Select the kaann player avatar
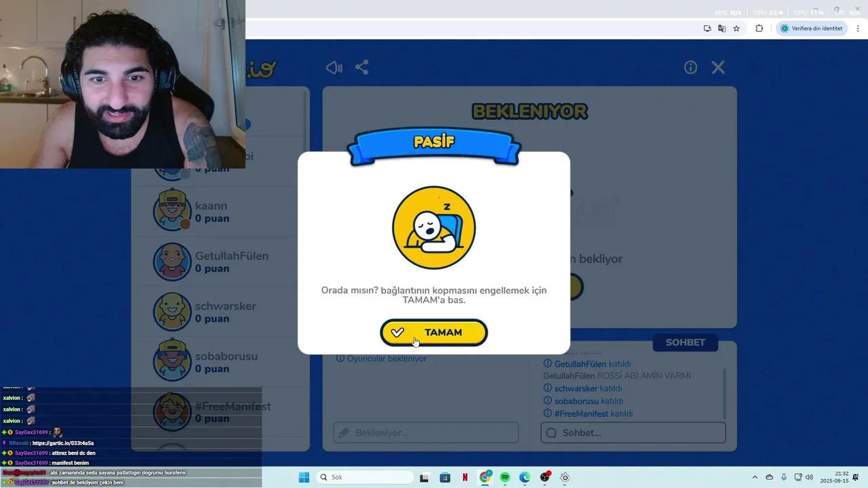The width and height of the screenshot is (868, 488). 172,211
